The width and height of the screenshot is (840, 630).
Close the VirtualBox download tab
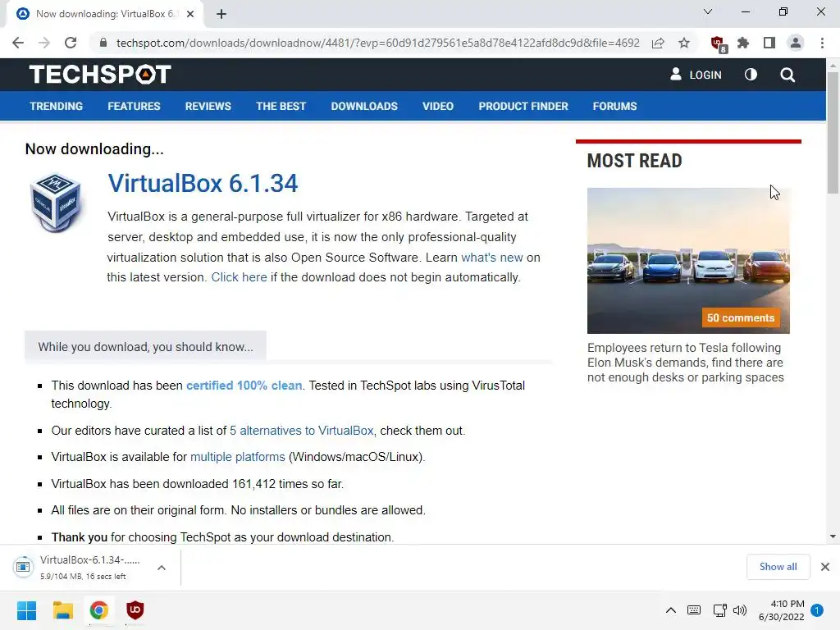190,15
